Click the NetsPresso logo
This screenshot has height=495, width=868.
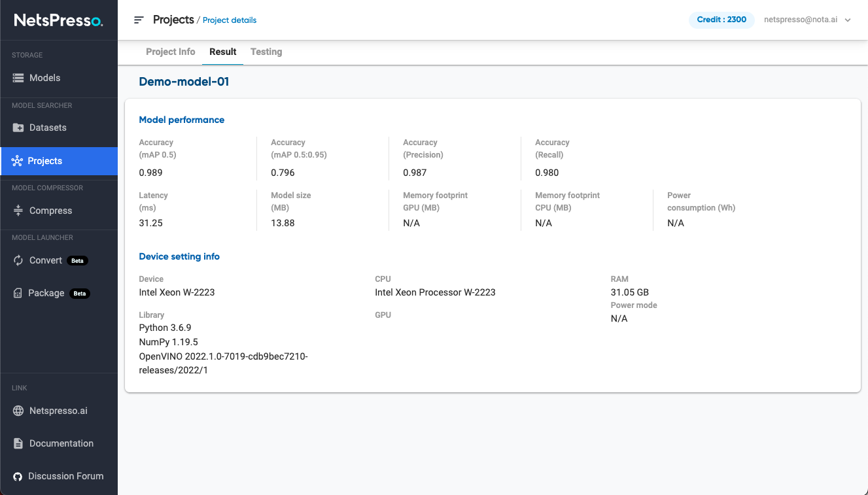coord(58,20)
